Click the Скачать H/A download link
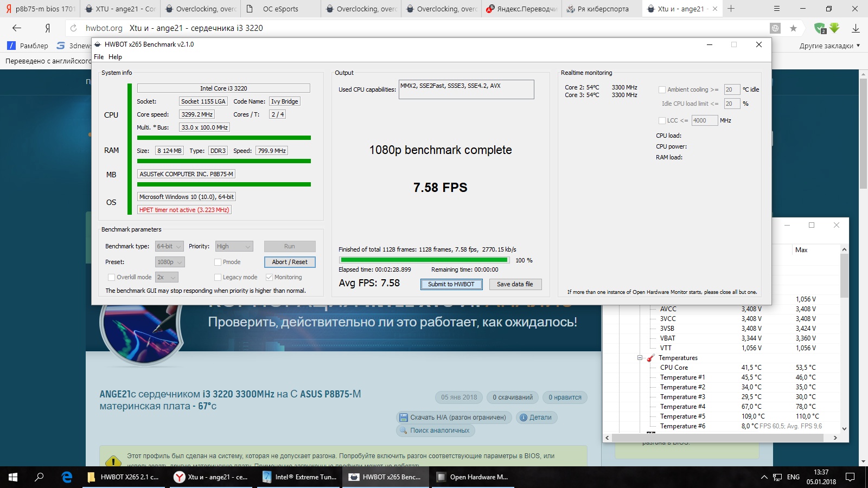 coord(453,418)
